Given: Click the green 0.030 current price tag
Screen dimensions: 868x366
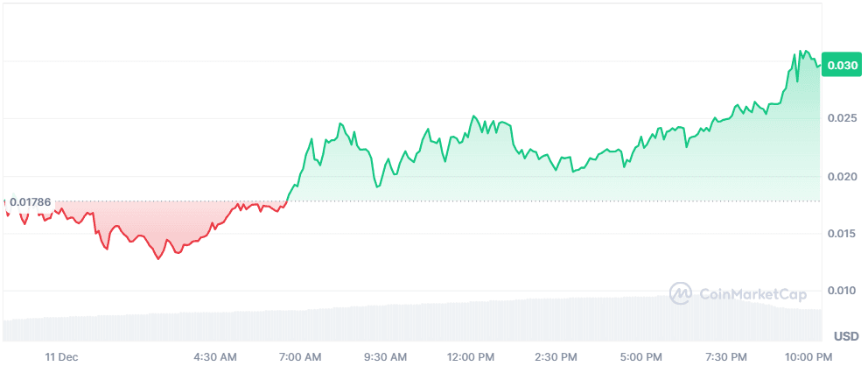Looking at the screenshot, I should point(842,65).
